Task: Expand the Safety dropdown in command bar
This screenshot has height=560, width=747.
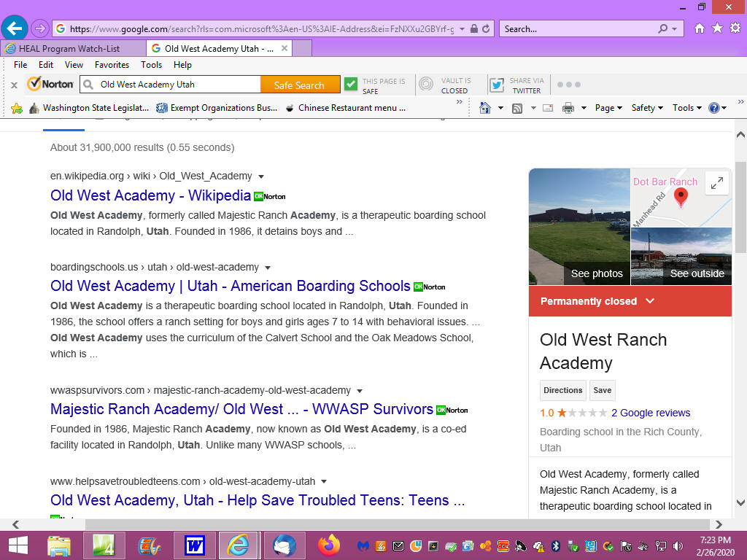Action: pyautogui.click(x=647, y=108)
